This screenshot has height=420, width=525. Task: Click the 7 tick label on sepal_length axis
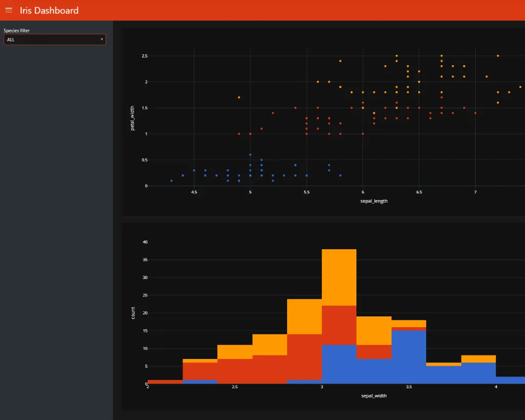(x=475, y=192)
